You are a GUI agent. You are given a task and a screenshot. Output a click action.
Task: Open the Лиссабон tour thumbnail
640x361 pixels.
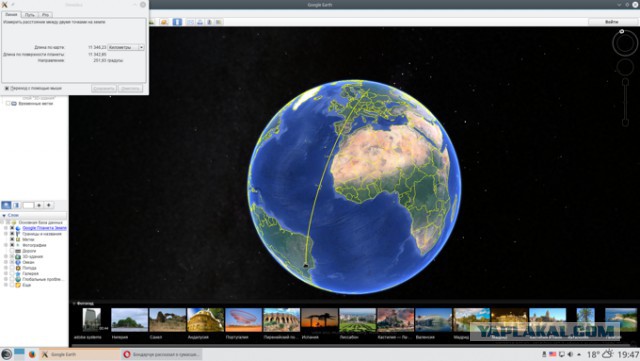[358, 320]
